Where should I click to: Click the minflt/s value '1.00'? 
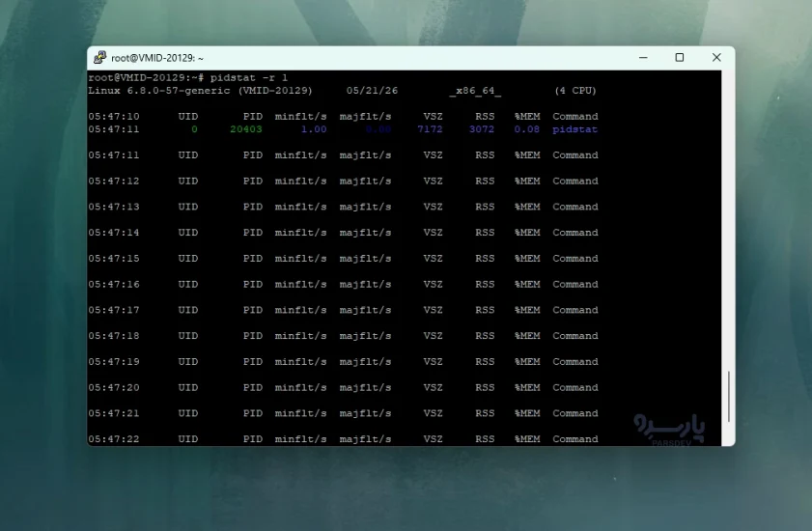coord(314,129)
